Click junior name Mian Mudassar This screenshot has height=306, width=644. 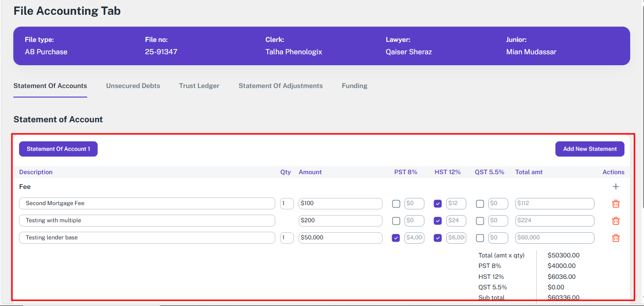click(x=531, y=52)
